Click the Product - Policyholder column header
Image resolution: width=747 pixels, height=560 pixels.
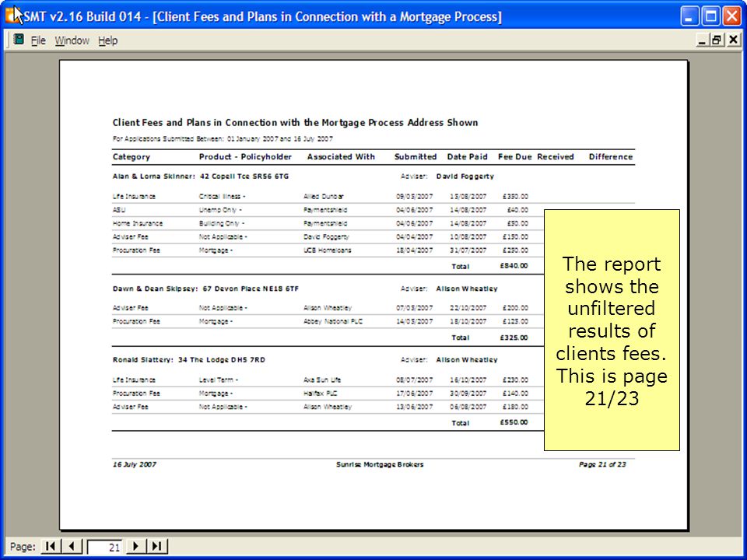coord(245,156)
